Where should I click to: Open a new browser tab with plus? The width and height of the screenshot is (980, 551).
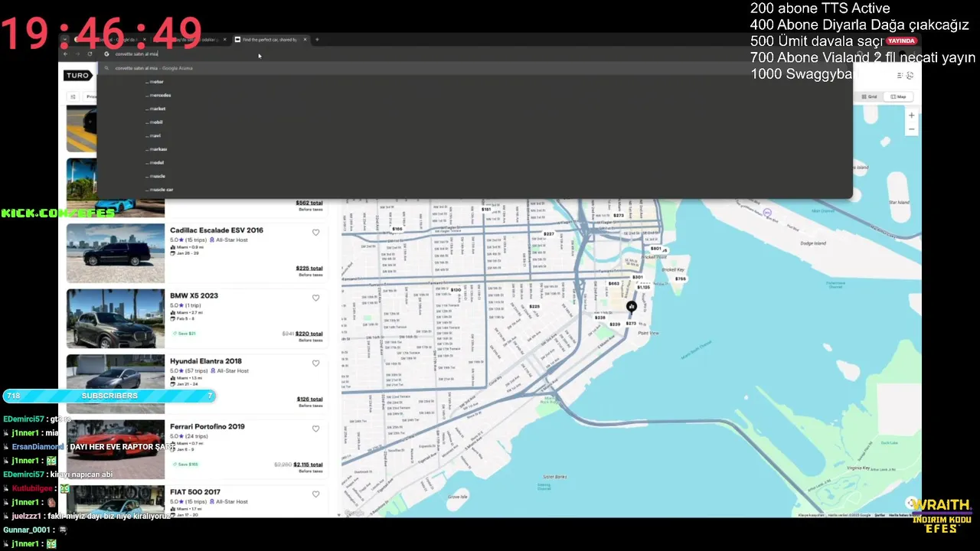317,40
